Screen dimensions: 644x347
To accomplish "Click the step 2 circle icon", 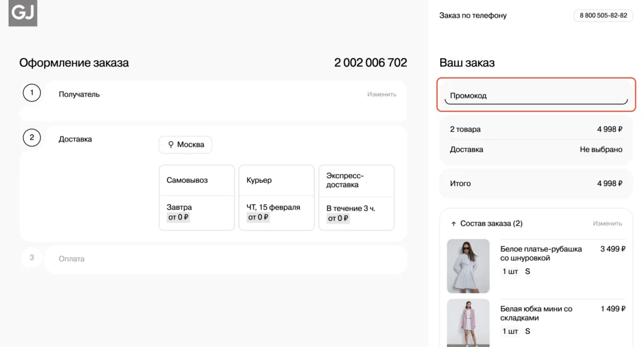I will point(31,138).
